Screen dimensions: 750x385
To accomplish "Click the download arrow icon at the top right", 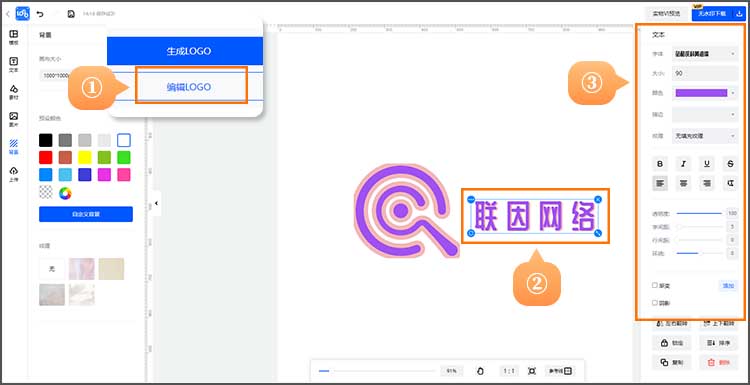I will (739, 14).
